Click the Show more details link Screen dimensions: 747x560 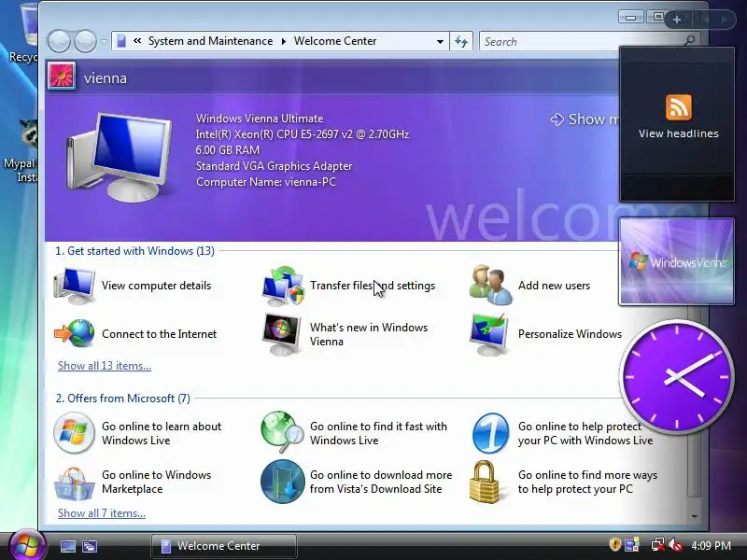[x=585, y=119]
